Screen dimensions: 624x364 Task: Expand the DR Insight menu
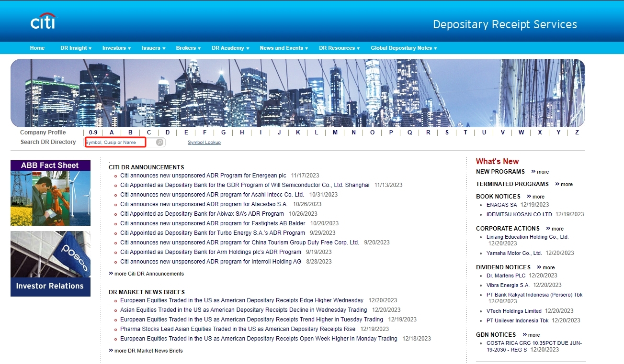75,48
